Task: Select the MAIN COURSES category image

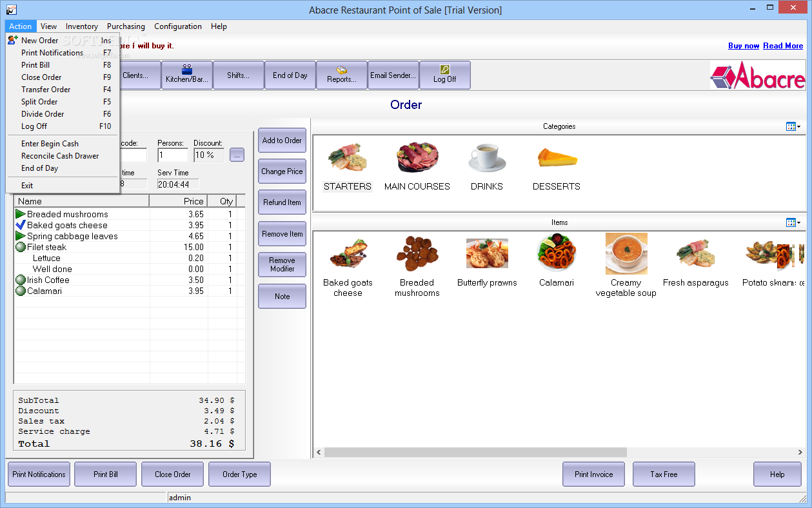Action: (417, 158)
